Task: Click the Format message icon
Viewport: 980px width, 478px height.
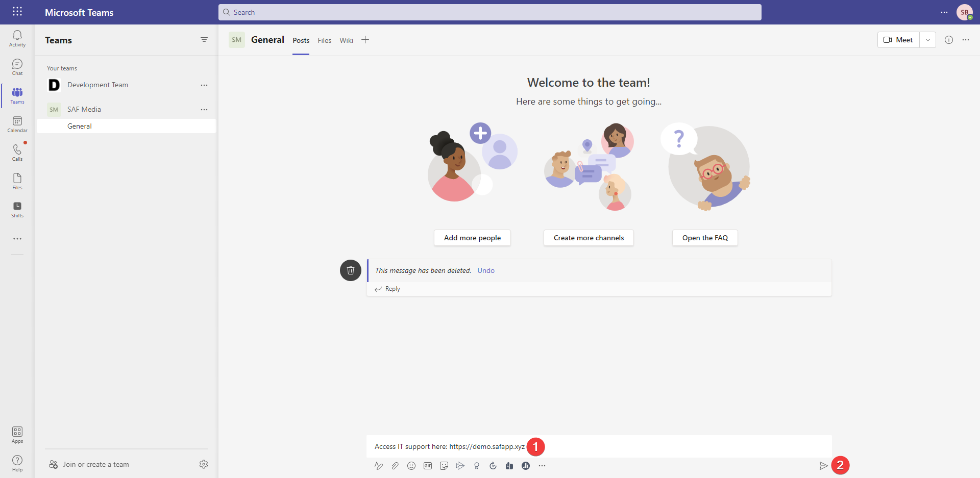Action: (x=379, y=466)
